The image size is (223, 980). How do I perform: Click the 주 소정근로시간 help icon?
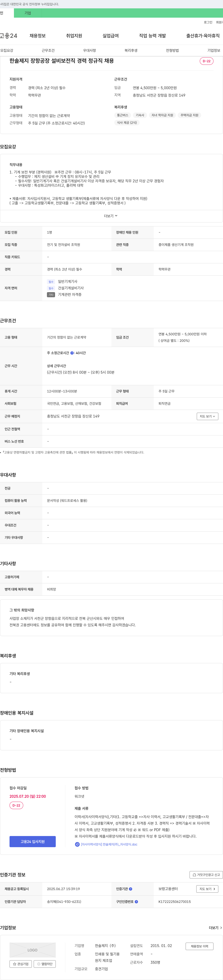click(x=72, y=353)
